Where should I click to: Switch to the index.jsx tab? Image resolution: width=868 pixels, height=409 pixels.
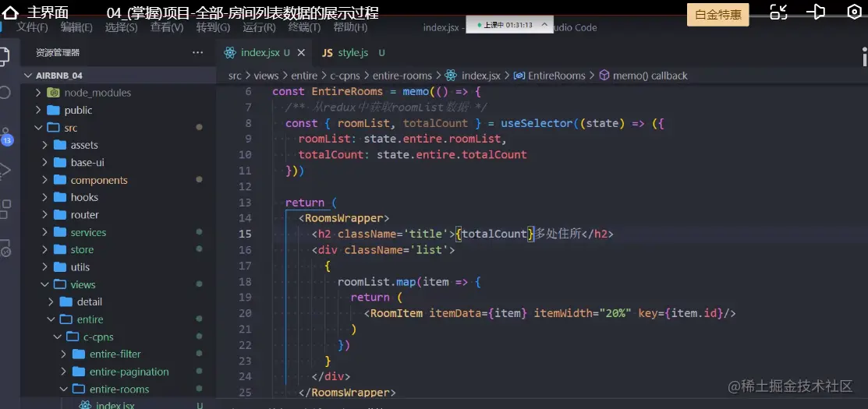click(260, 52)
